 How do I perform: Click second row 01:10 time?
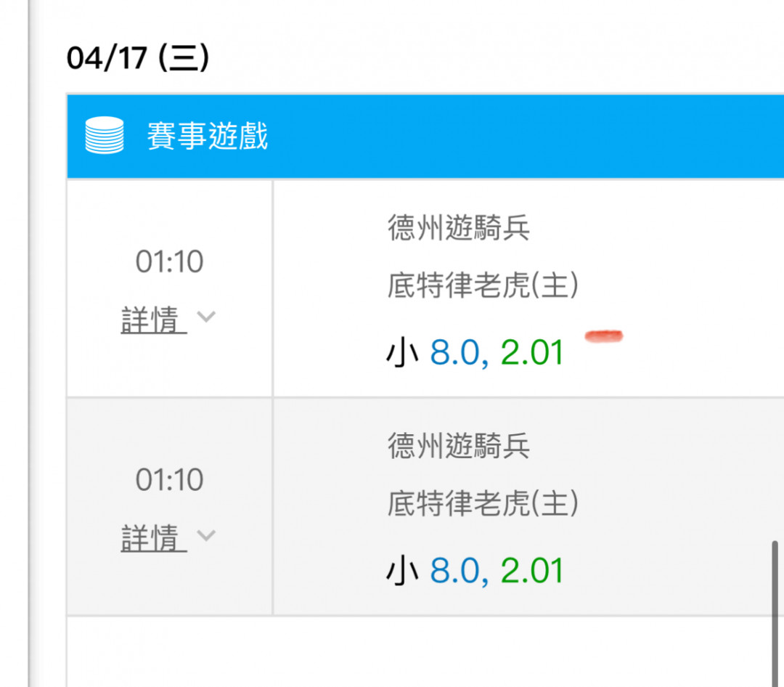click(x=169, y=480)
